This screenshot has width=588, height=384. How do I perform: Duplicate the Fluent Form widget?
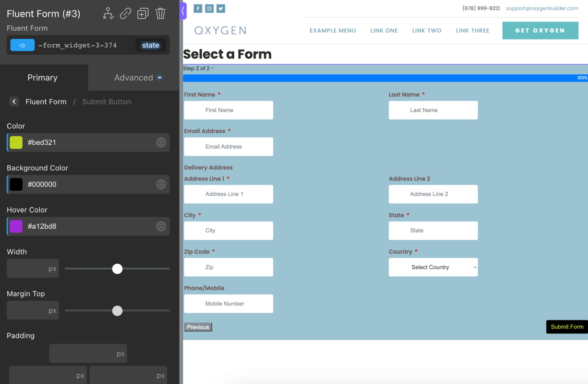(143, 13)
